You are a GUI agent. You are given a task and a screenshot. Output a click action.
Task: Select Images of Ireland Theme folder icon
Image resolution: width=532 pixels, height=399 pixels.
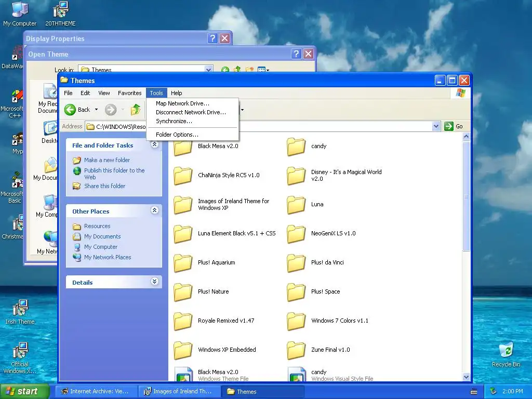(x=183, y=205)
